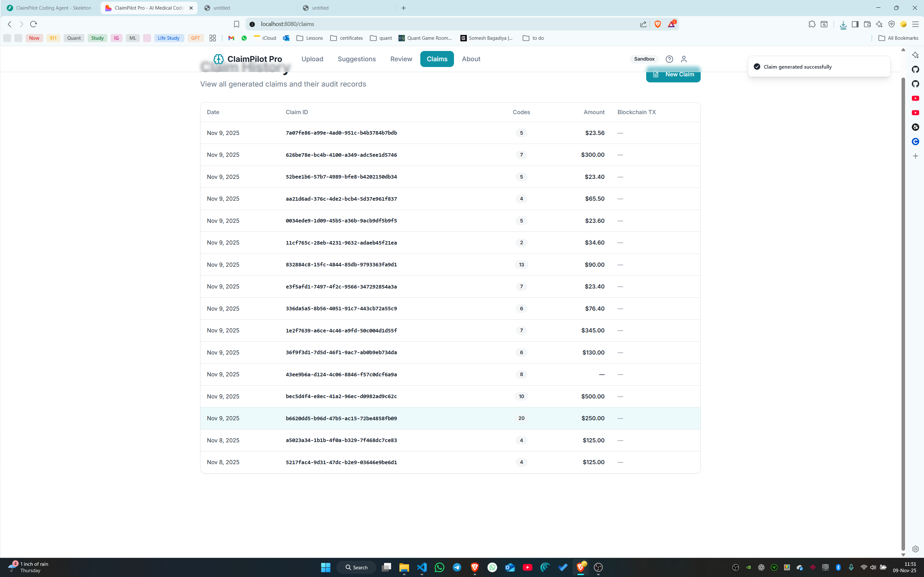This screenshot has width=924, height=577.
Task: Open the user profile icon
Action: pos(683,59)
